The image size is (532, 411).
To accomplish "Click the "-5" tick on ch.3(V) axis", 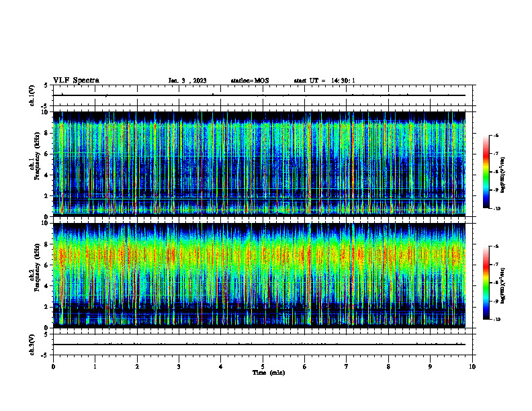I will 44,355.
